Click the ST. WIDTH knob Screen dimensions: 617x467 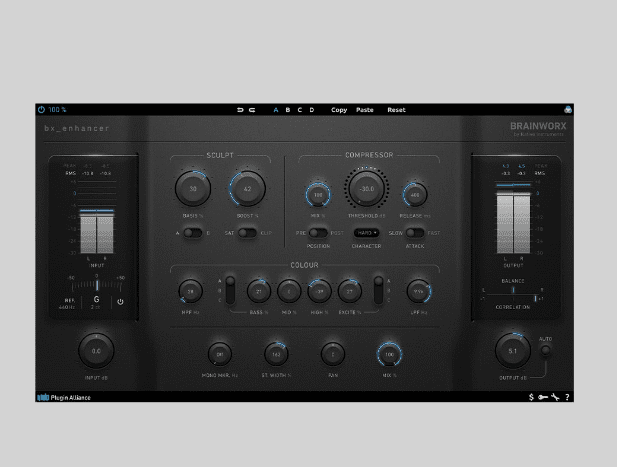coord(276,354)
